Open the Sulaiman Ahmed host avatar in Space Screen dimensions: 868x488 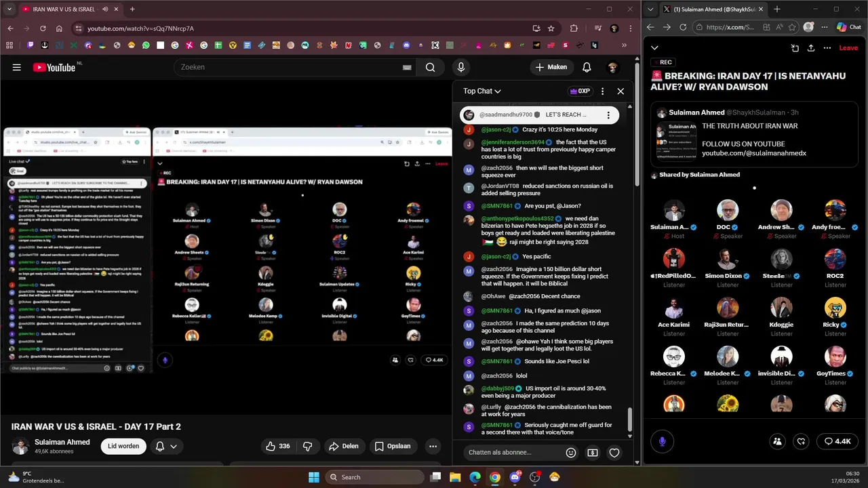[x=674, y=211]
